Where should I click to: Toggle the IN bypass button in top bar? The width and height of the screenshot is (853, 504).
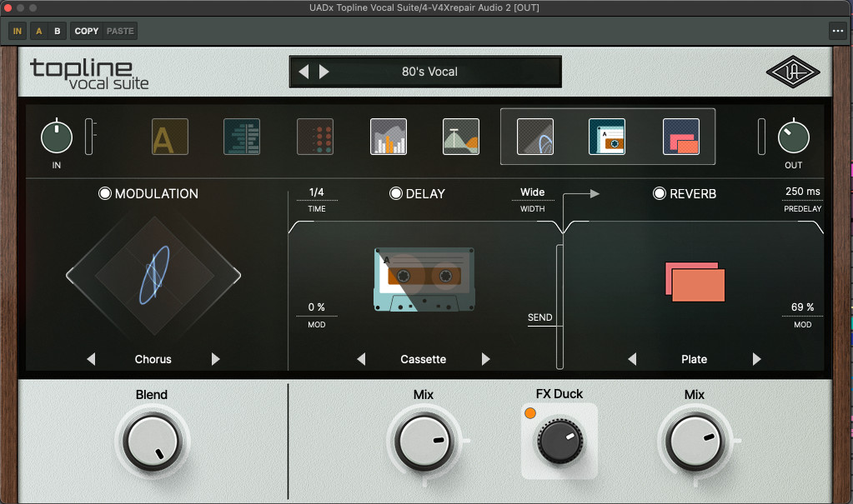tap(18, 31)
